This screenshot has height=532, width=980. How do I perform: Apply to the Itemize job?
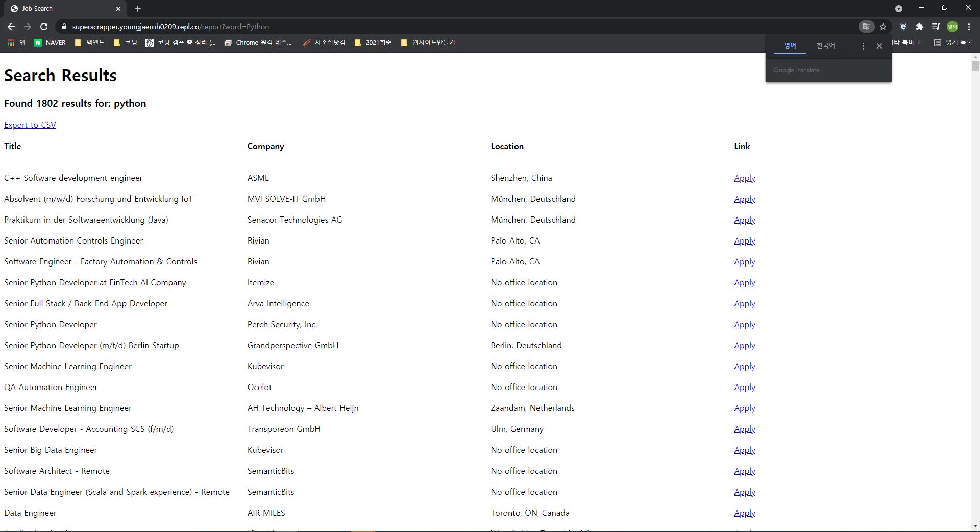coord(745,282)
